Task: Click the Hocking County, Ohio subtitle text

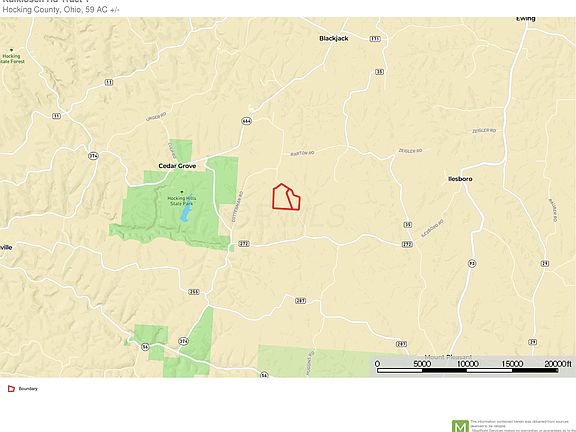Action: [61, 10]
